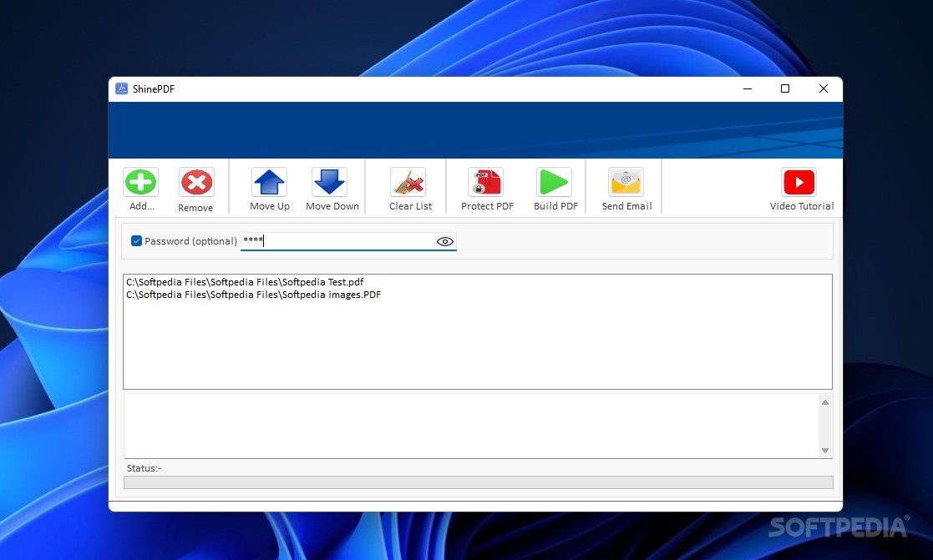Close the ShinePDF window
This screenshot has height=560, width=933.
click(823, 88)
